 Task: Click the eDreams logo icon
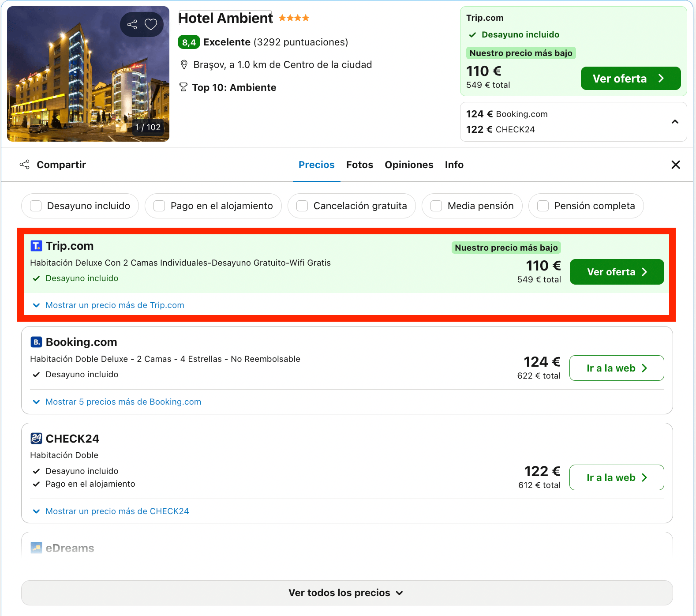pyautogui.click(x=36, y=548)
